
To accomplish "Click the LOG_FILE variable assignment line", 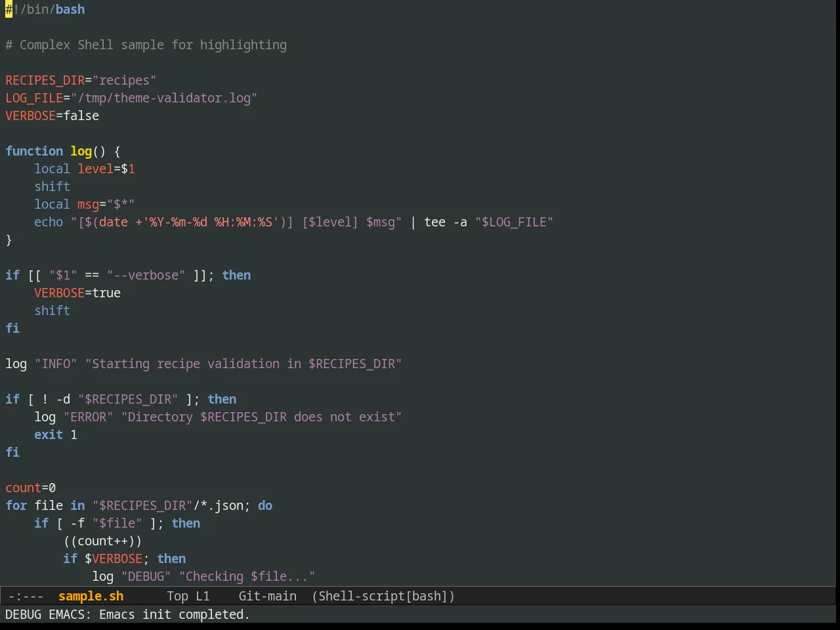I will [131, 98].
